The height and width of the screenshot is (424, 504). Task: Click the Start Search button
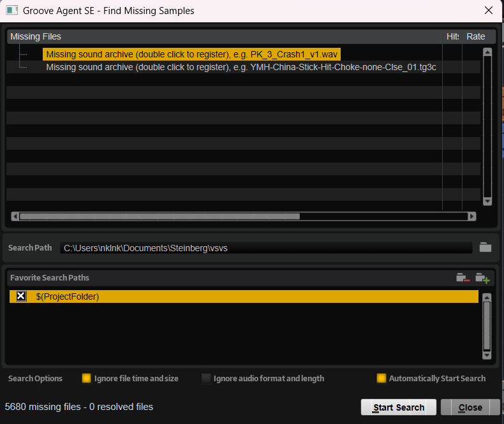coord(399,407)
